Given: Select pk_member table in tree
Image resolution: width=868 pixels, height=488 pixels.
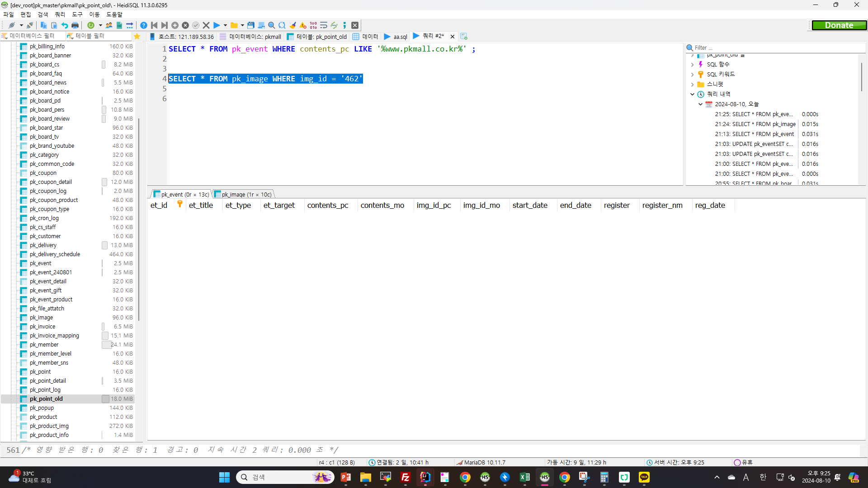Looking at the screenshot, I should point(44,345).
